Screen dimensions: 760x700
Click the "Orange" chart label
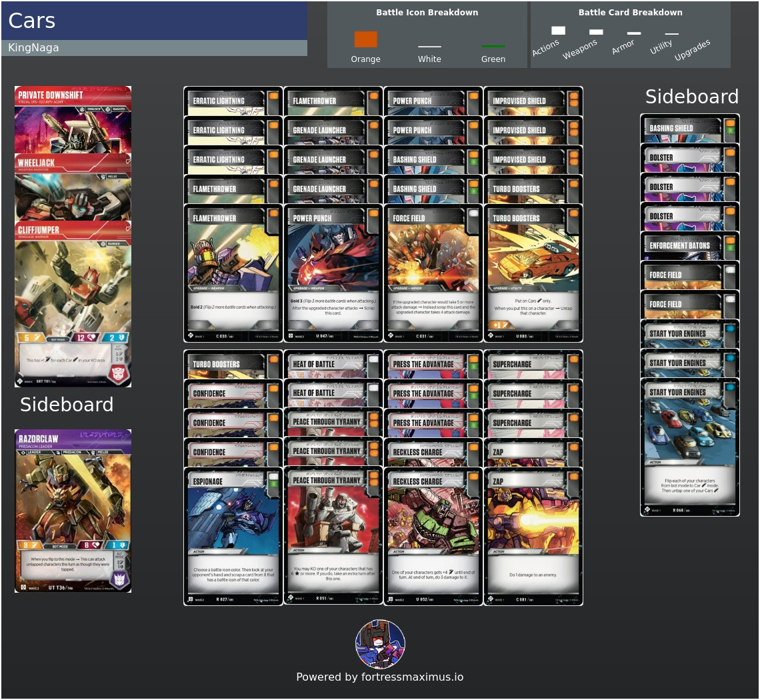pos(365,59)
